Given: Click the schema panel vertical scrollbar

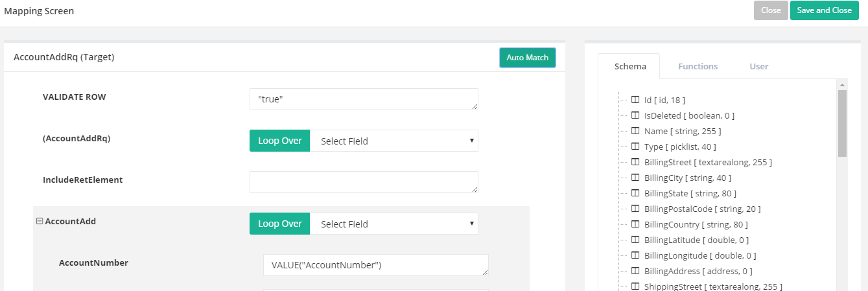Looking at the screenshot, I should [842, 123].
